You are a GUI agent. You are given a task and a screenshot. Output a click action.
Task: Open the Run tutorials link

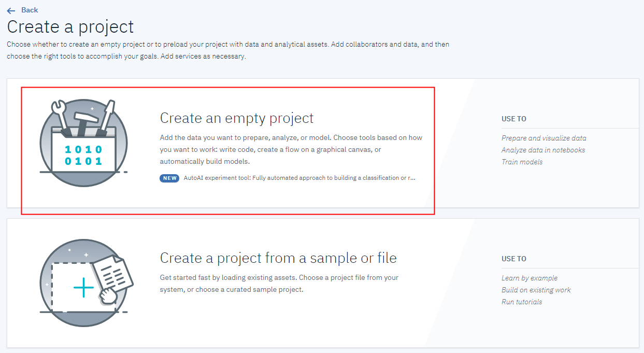(x=522, y=302)
